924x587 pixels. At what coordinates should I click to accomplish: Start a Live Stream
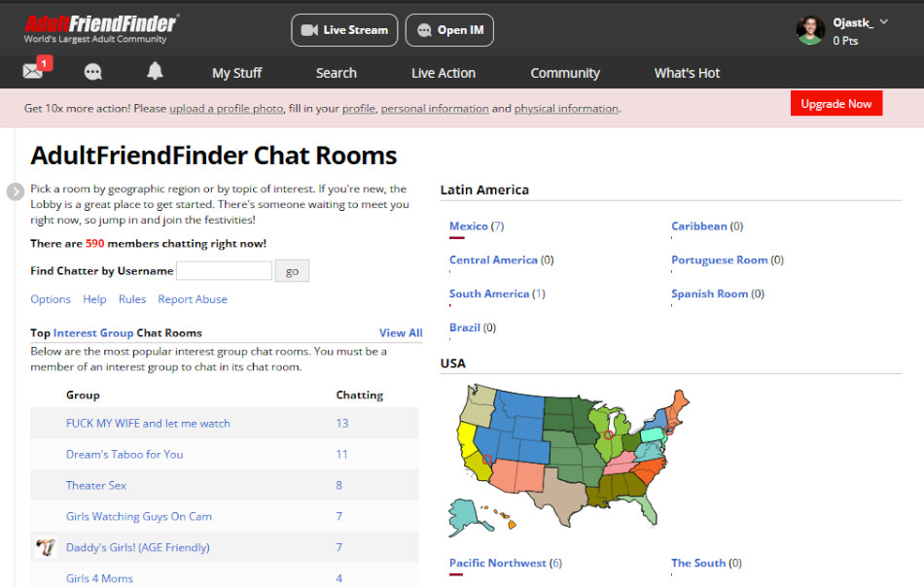point(344,30)
